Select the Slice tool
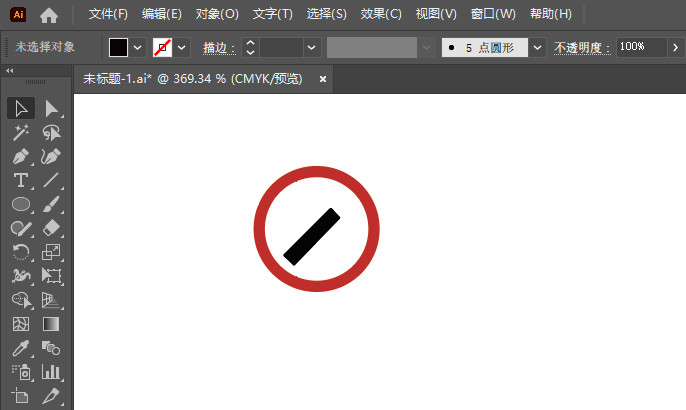The height and width of the screenshot is (410, 686). coord(51,396)
